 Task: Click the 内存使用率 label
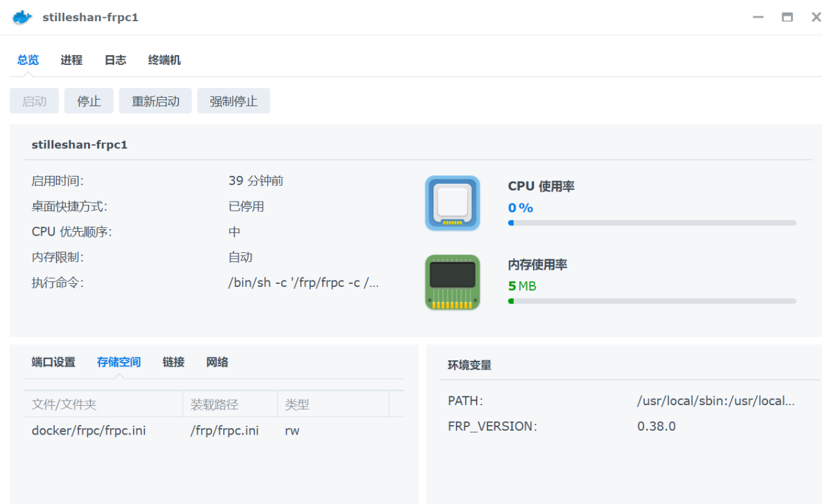click(537, 265)
